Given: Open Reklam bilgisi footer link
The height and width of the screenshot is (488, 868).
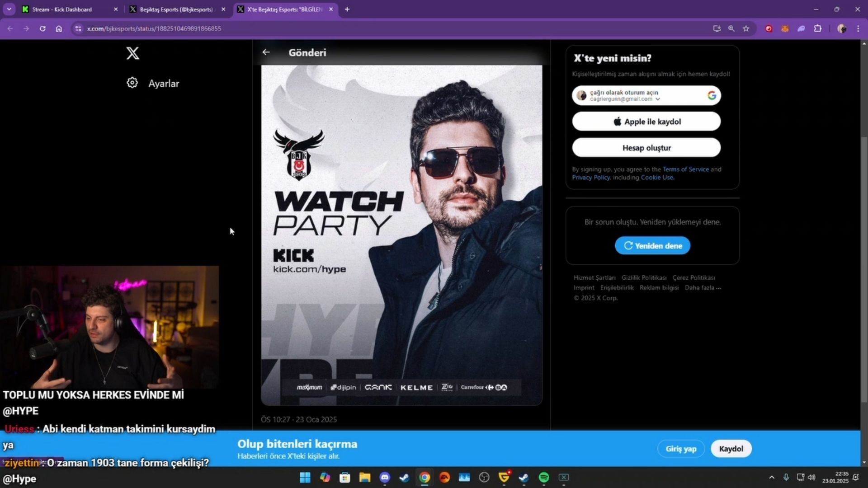Looking at the screenshot, I should coord(659,287).
